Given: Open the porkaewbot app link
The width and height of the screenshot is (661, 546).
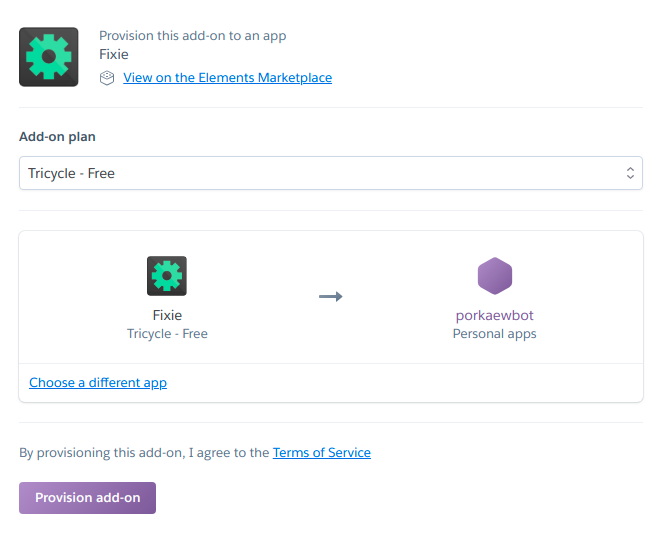Looking at the screenshot, I should click(494, 315).
